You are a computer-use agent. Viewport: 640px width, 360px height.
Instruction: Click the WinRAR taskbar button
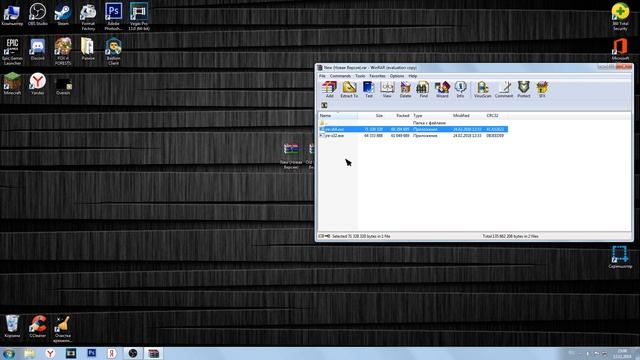pyautogui.click(x=153, y=353)
